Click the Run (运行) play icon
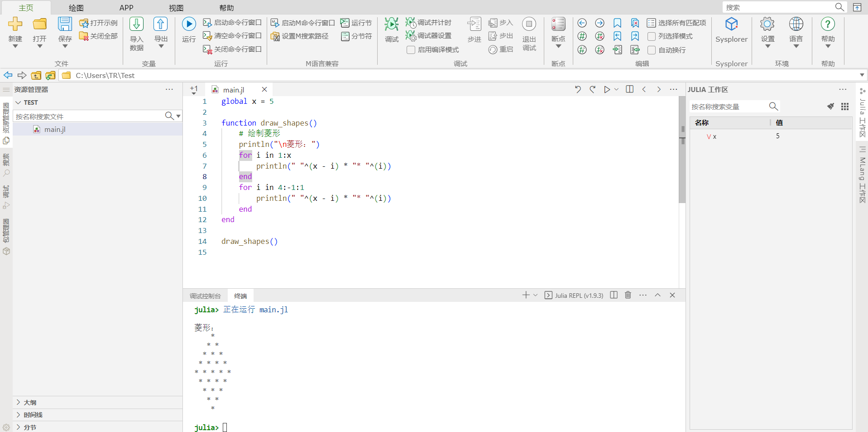Screen dimensions: 868x432 tap(189, 24)
